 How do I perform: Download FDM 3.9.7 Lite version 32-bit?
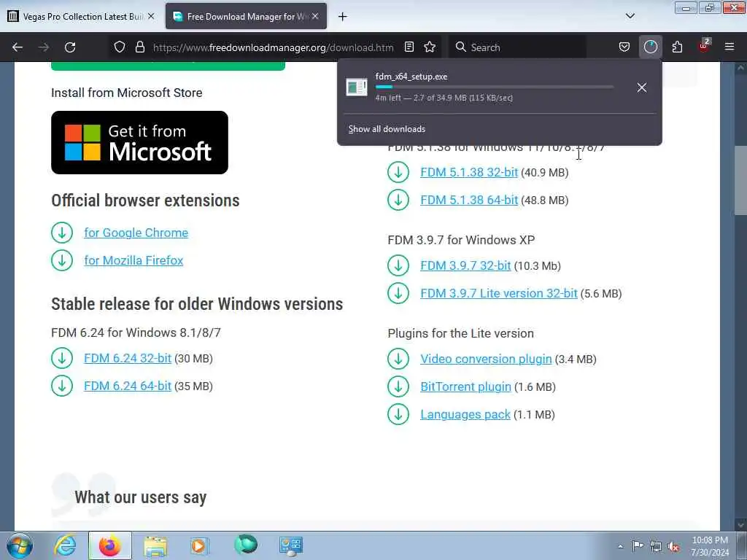click(499, 293)
